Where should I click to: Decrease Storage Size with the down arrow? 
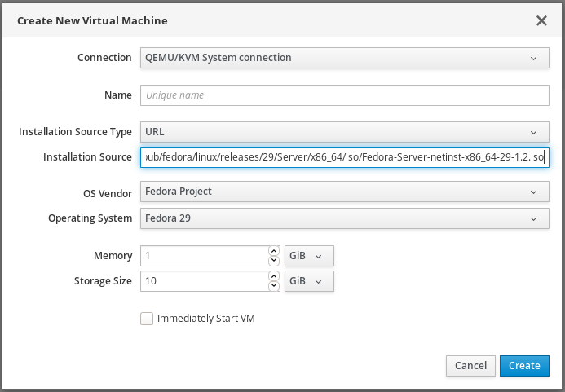click(x=274, y=286)
